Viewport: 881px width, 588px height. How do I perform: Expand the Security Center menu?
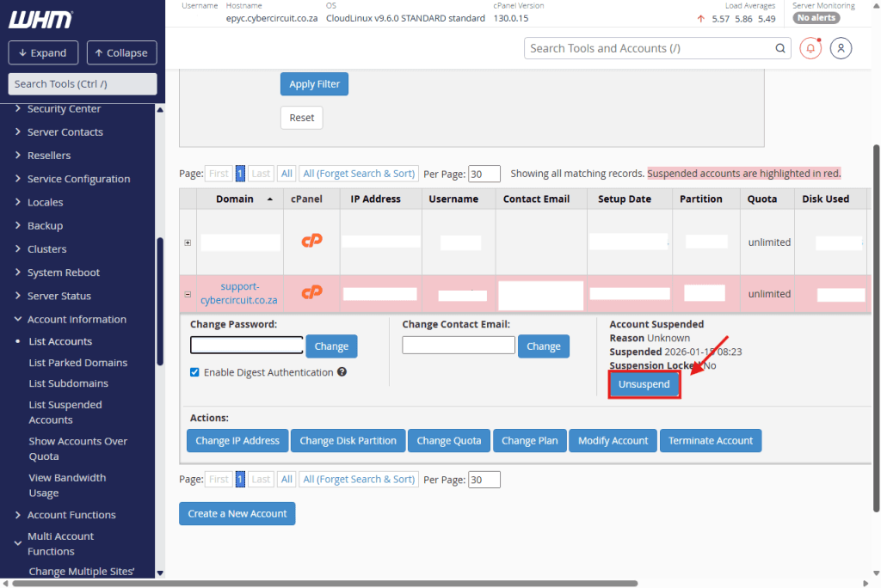tap(19, 108)
